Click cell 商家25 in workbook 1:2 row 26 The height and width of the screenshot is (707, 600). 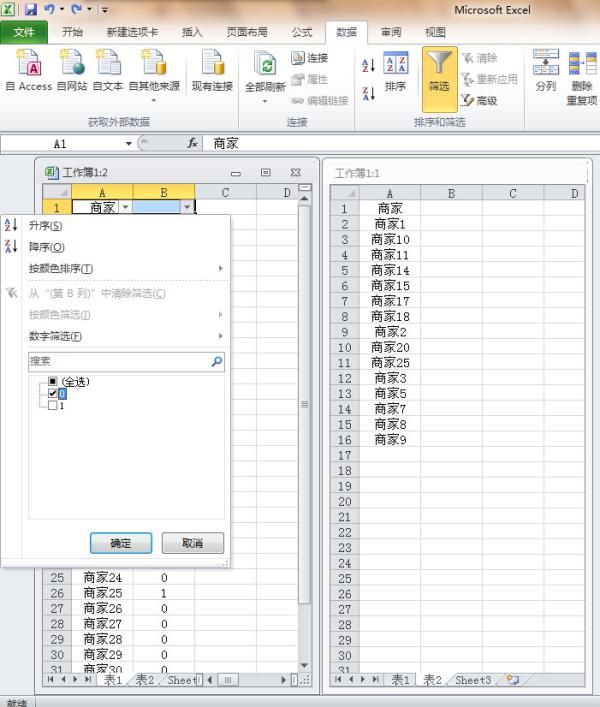(x=102, y=593)
